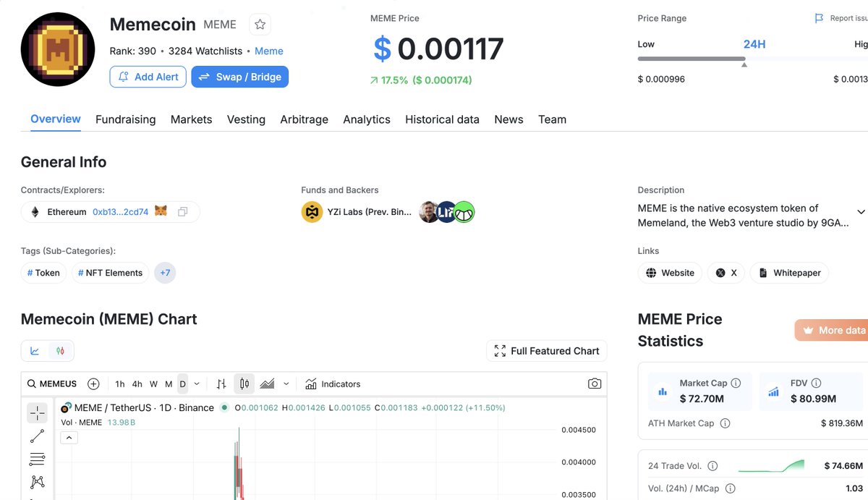Image resolution: width=868 pixels, height=500 pixels.
Task: Select the crosshair cursor tool
Action: pyautogui.click(x=38, y=413)
